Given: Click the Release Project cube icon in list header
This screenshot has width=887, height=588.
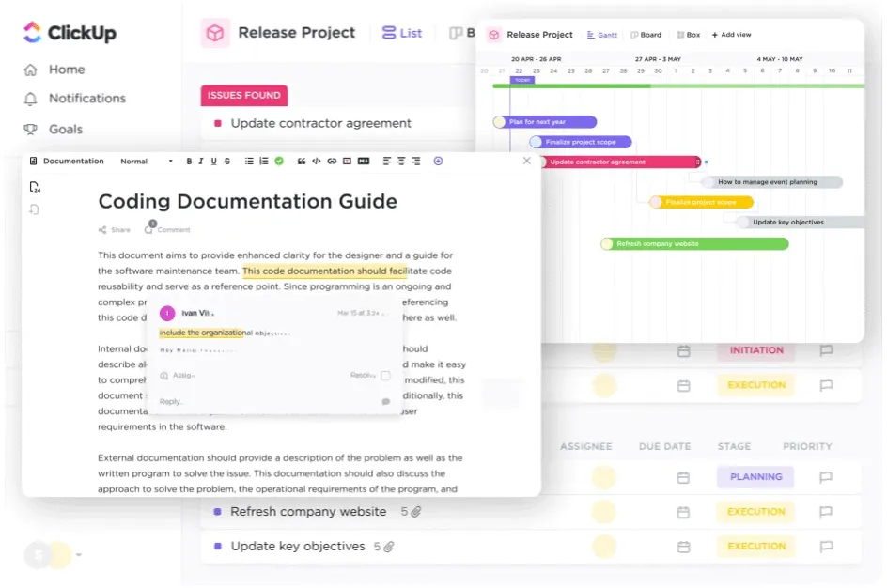Looking at the screenshot, I should 215,33.
